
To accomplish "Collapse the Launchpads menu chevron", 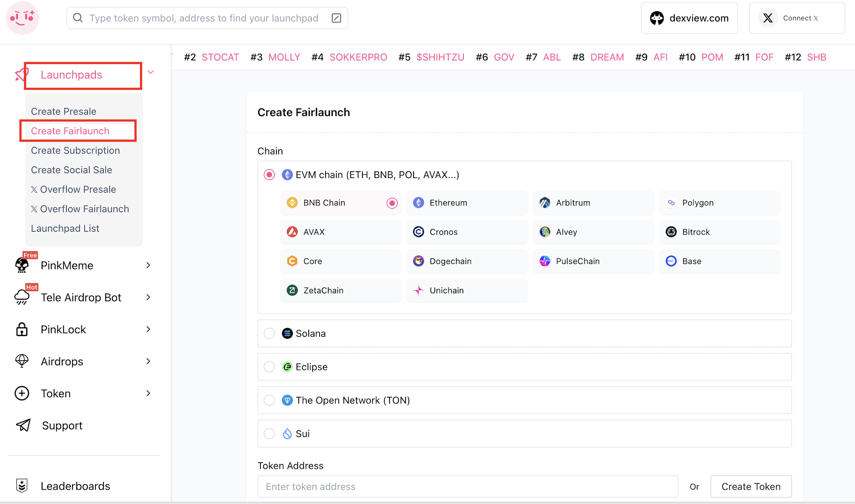I will [x=151, y=72].
